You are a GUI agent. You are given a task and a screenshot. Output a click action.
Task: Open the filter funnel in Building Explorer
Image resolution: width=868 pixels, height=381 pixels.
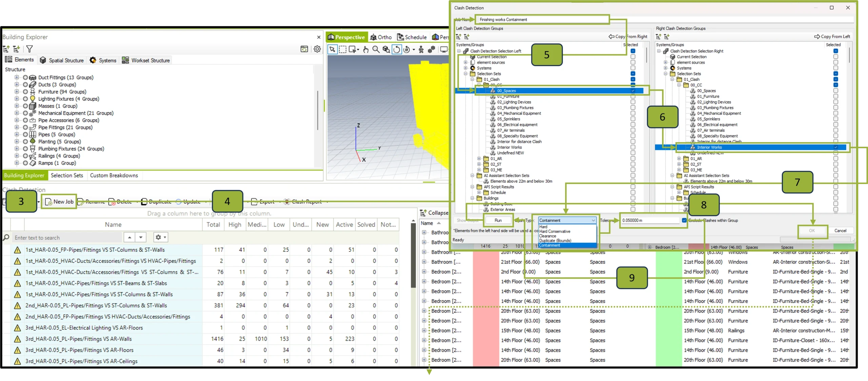click(x=29, y=49)
